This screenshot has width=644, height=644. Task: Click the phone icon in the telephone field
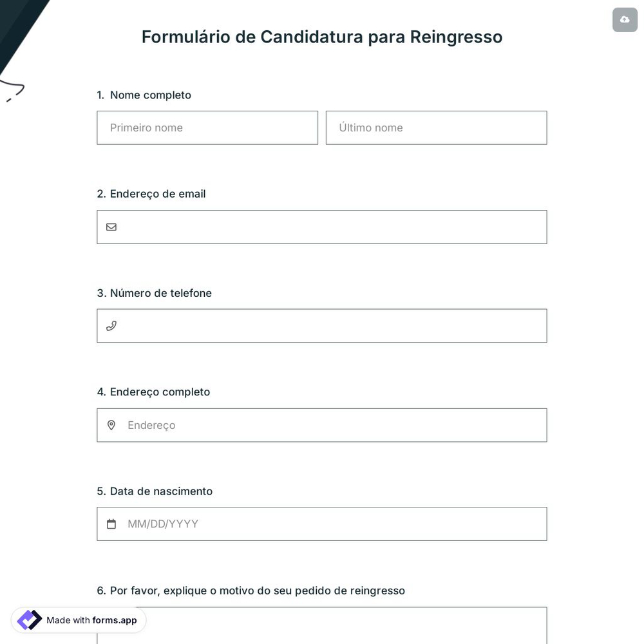tap(111, 326)
